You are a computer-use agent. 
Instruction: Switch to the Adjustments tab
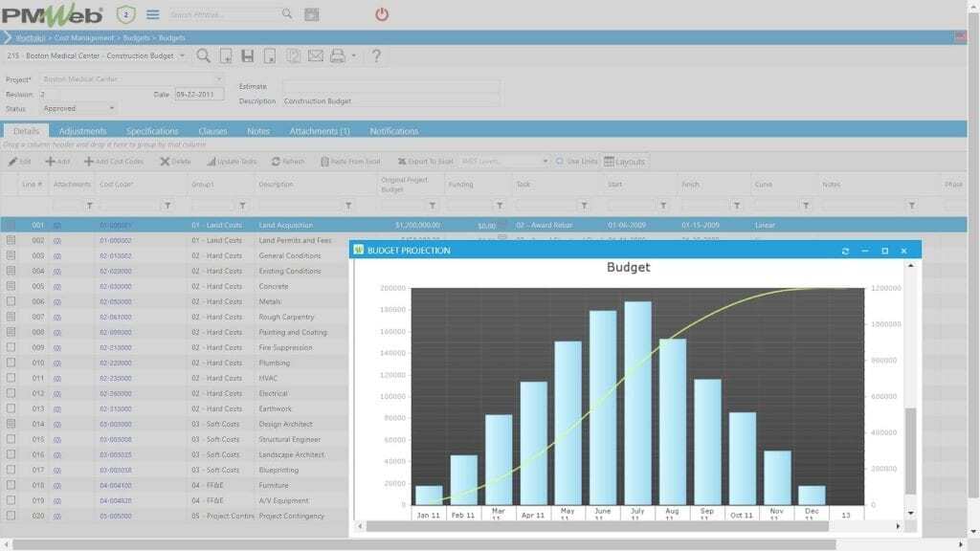(82, 131)
